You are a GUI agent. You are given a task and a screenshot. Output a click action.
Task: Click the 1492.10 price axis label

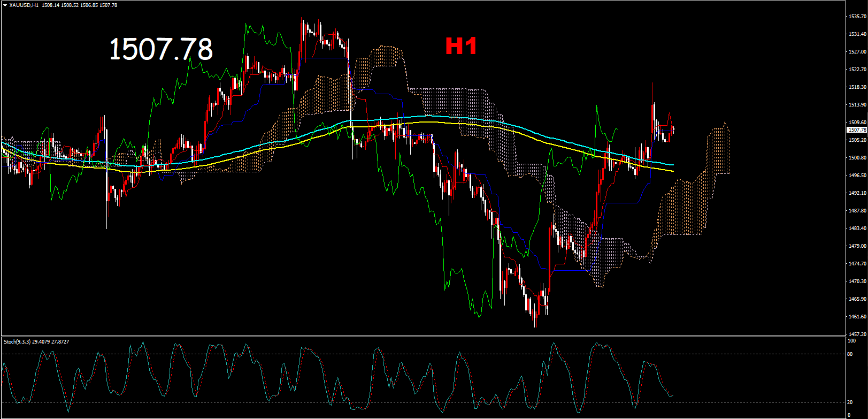(x=857, y=193)
